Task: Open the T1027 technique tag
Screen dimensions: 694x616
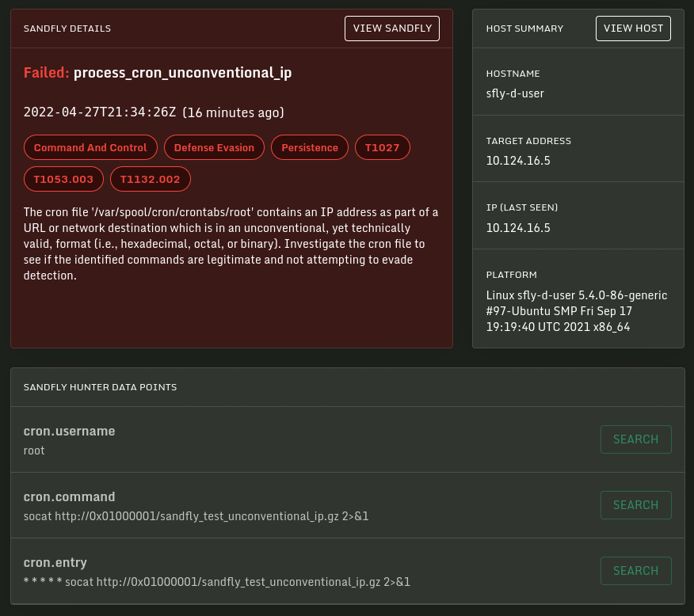Action: (383, 147)
